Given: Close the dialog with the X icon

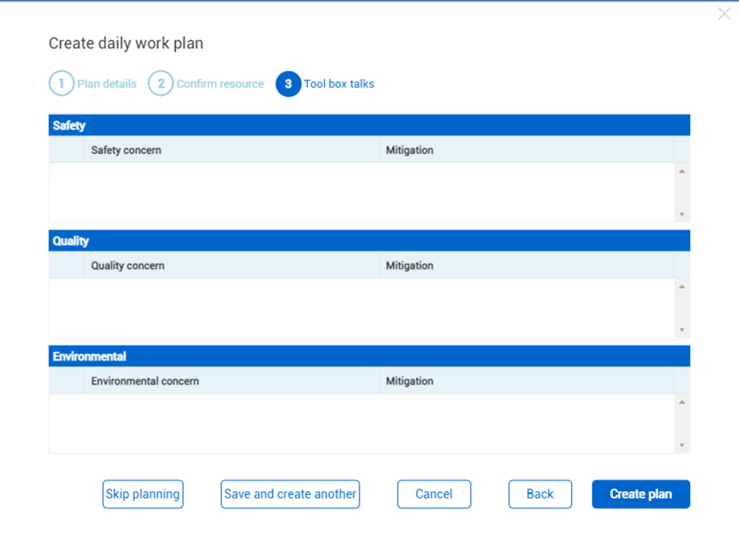Looking at the screenshot, I should 724,14.
